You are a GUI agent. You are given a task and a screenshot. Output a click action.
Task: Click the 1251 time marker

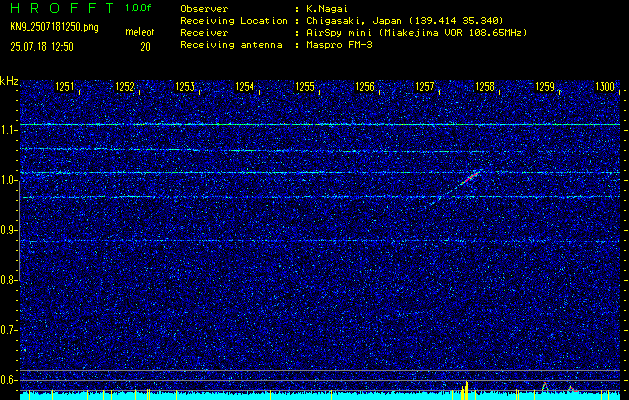pos(65,87)
